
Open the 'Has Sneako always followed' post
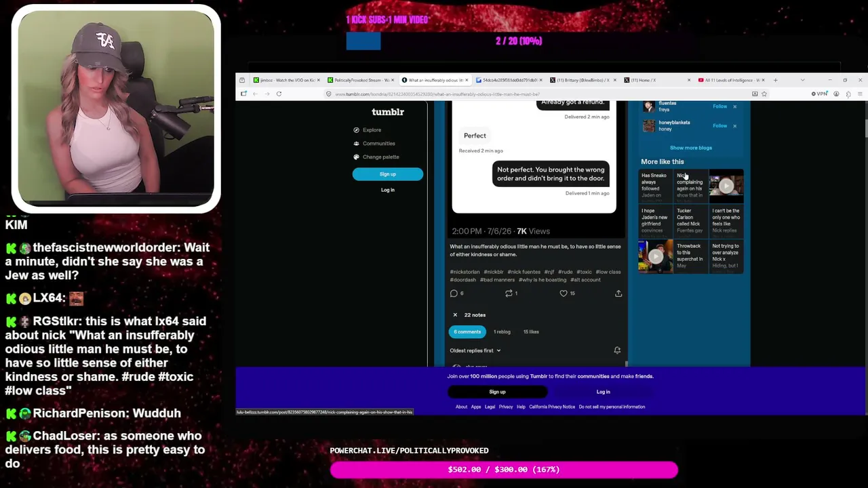point(655,186)
